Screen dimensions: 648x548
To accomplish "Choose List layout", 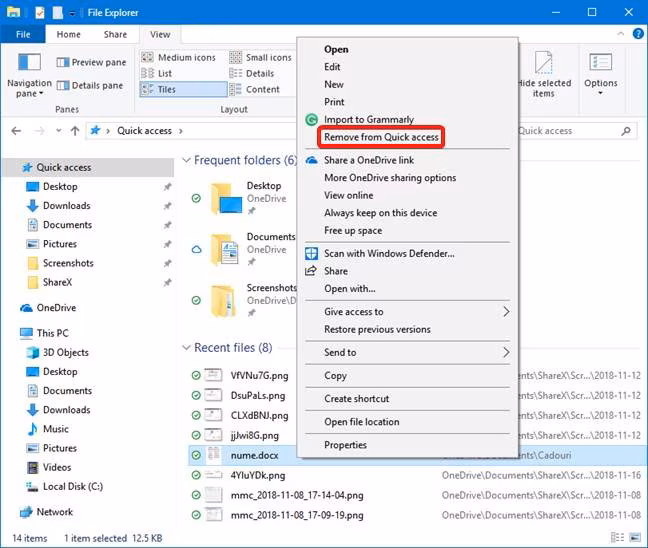I will tap(157, 74).
